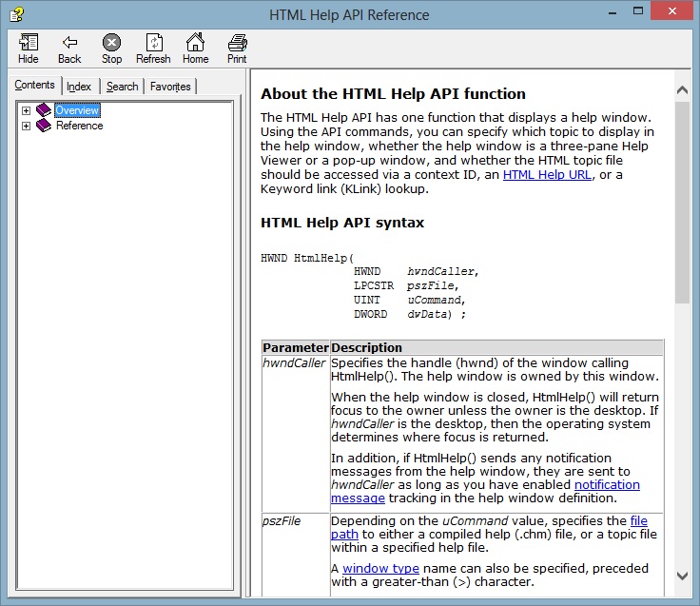This screenshot has height=606, width=700.
Task: Click the 'HWND HtmlHelp(' code line
Action: click(x=307, y=258)
